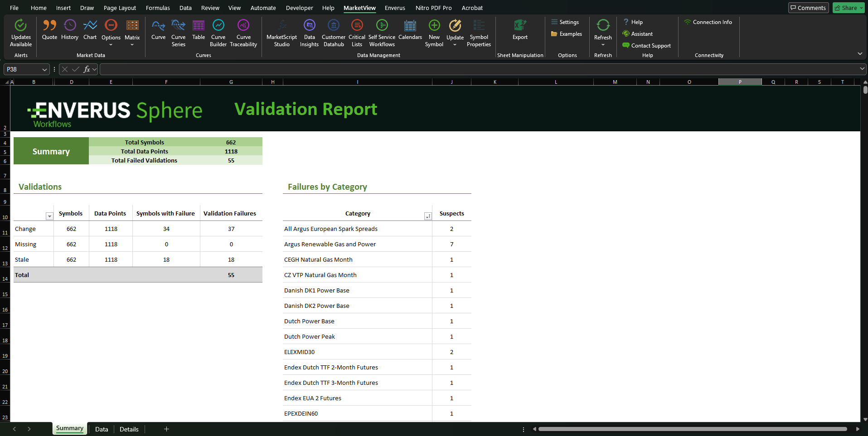Click into the formula bar
The image size is (868, 436).
(479, 69)
